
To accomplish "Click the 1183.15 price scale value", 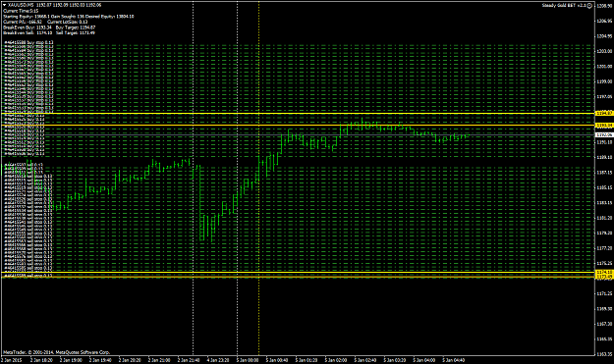I will tap(605, 202).
